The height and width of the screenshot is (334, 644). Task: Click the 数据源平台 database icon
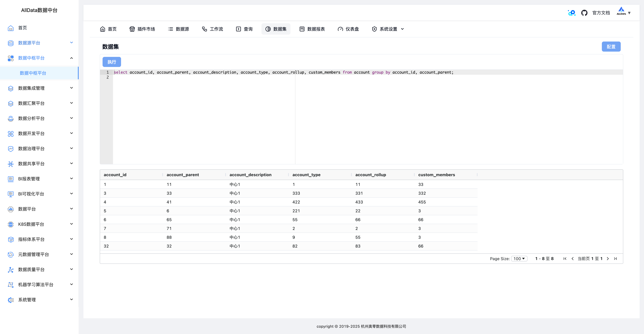tap(10, 43)
